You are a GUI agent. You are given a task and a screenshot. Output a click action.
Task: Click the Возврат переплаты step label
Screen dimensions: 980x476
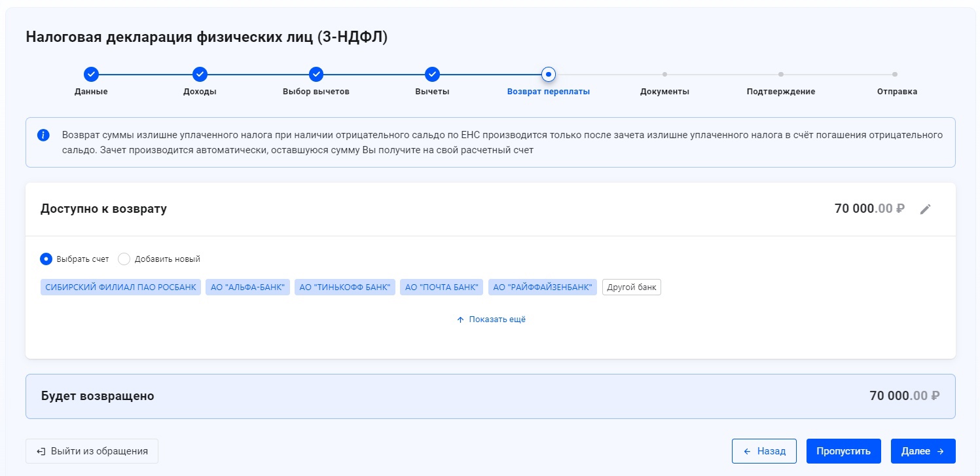point(549,92)
